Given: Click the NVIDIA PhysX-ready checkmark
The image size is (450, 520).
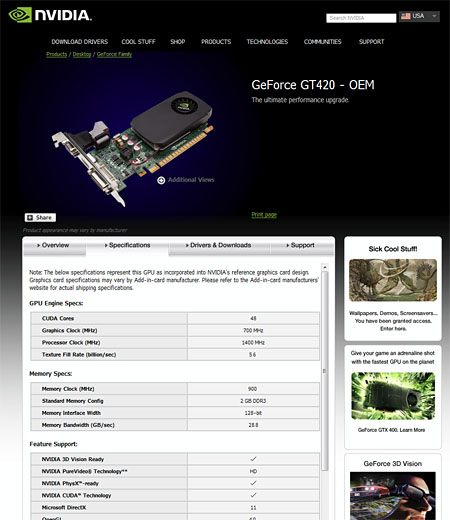Looking at the screenshot, I should tap(253, 483).
